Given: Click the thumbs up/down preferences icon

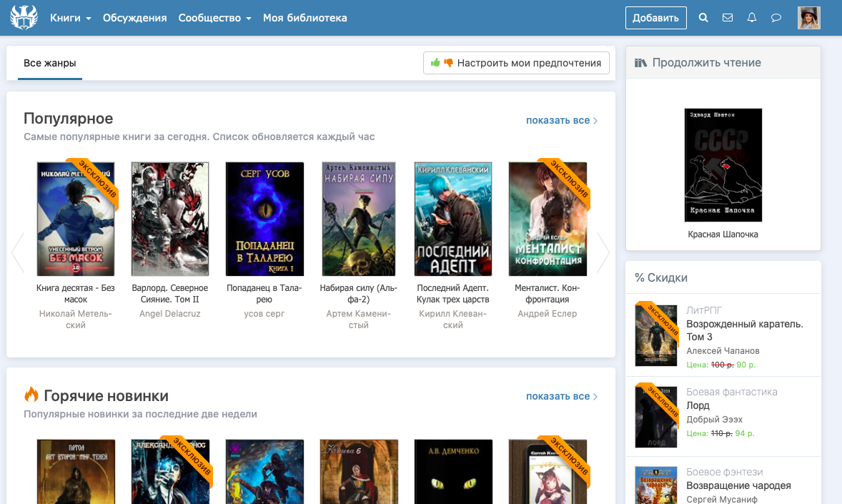Looking at the screenshot, I should [x=442, y=63].
